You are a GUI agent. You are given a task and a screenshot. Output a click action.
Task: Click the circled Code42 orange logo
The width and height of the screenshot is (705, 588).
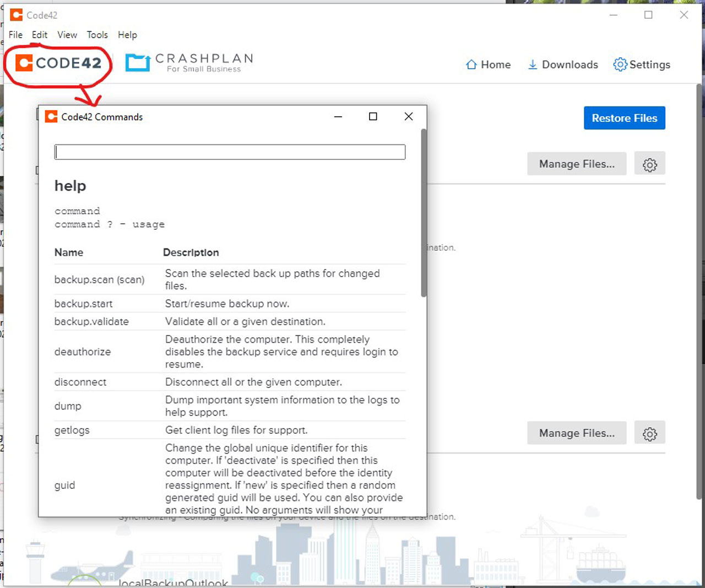point(24,62)
